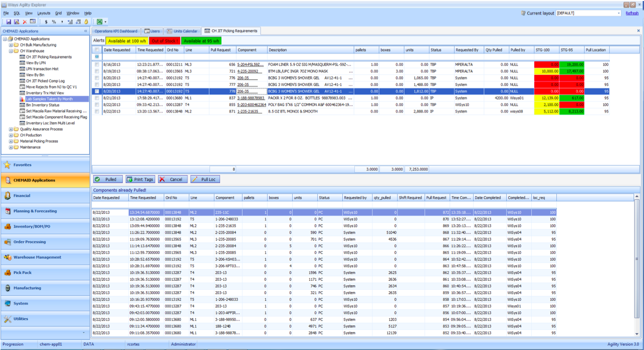The image size is (644, 350).
Task: Apply currency dollar format from toolbar
Action: [x=46, y=22]
